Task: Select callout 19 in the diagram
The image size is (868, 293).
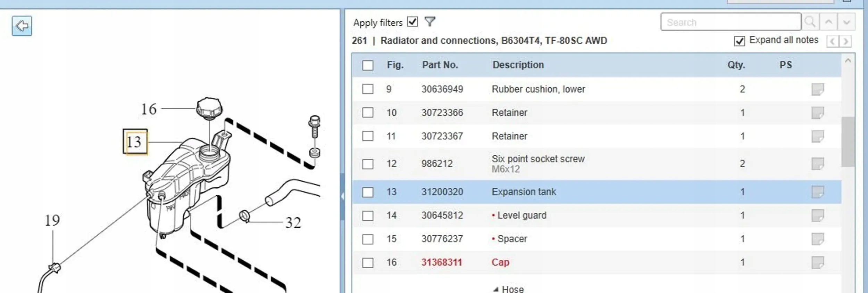Action: pos(52,220)
